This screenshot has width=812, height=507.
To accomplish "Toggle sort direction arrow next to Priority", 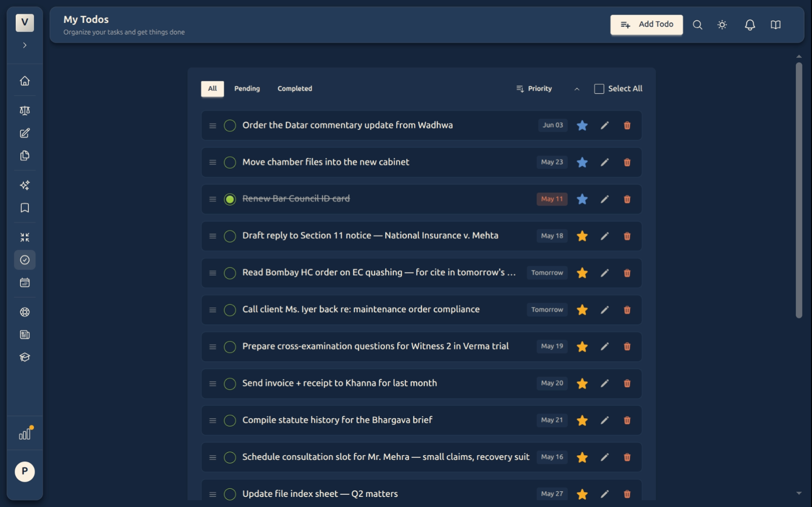I will click(x=577, y=89).
